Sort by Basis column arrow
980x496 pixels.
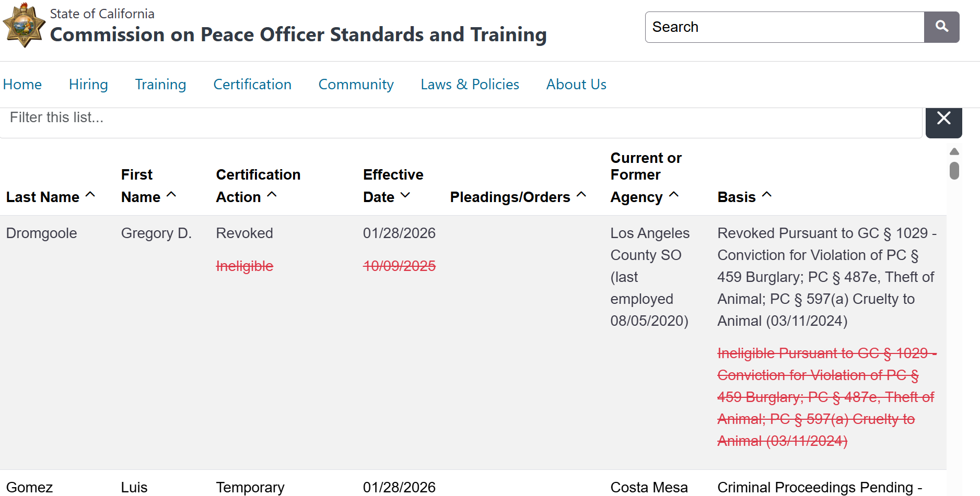pyautogui.click(x=767, y=195)
